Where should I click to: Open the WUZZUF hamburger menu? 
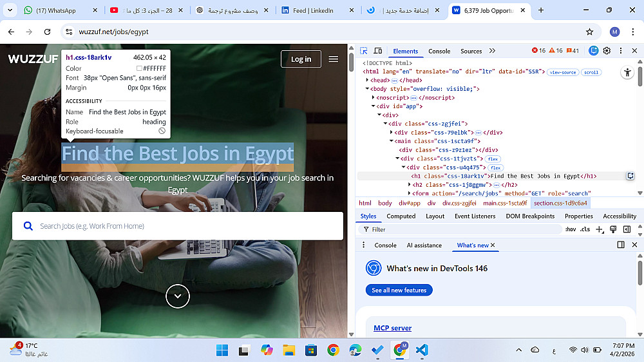click(334, 59)
